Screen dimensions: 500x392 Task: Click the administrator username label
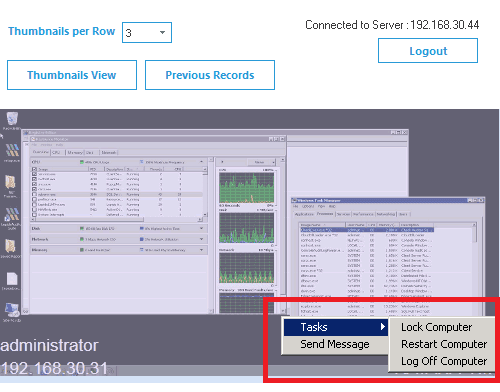[x=49, y=345]
